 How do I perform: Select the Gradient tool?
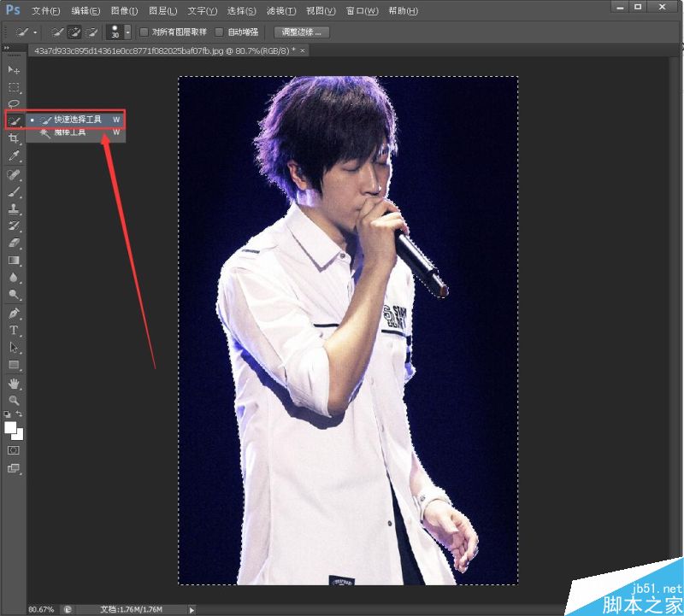click(14, 261)
